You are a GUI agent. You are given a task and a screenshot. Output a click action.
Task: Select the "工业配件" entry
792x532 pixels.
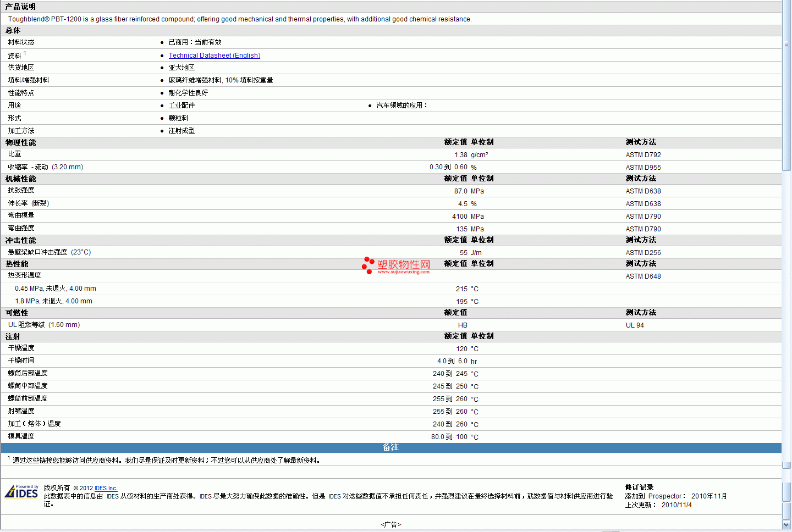[x=182, y=106]
